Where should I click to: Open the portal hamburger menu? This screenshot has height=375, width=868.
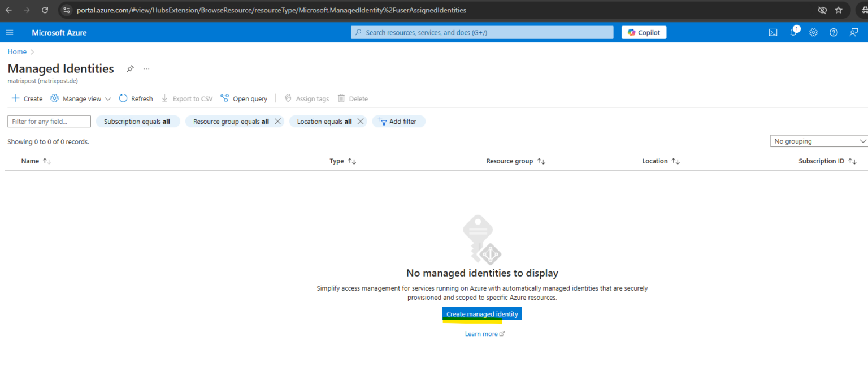pos(9,32)
